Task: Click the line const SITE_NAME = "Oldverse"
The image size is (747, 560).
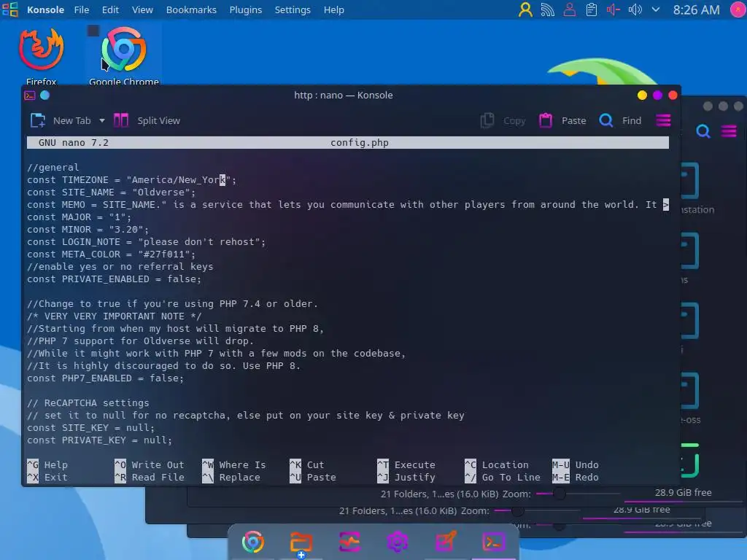Action: click(x=112, y=192)
